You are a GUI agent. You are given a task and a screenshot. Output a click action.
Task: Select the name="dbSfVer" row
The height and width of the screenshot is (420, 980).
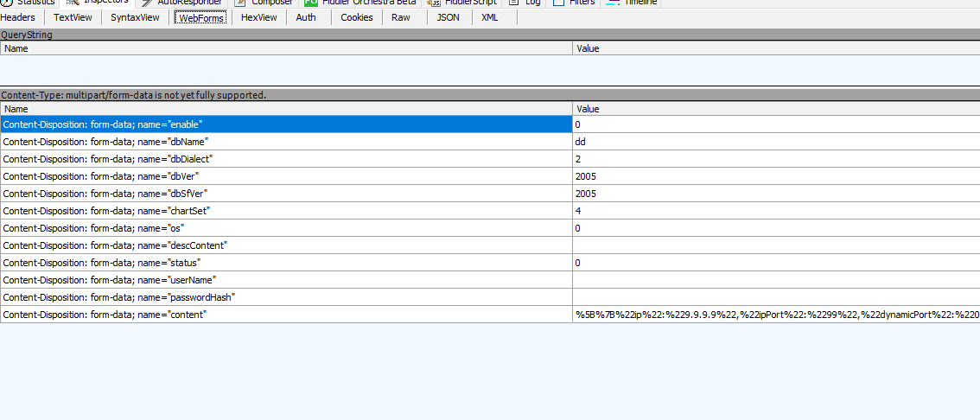click(x=286, y=194)
